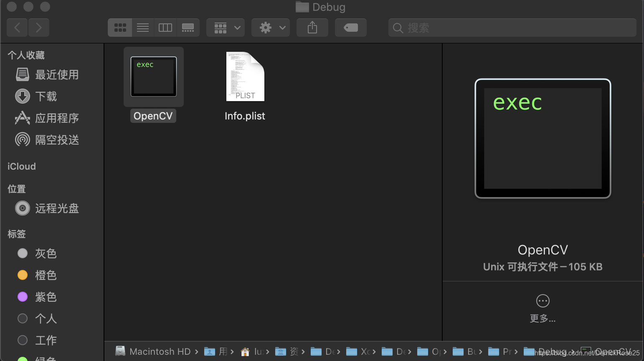Click the 标签 sidebar heading
Image resolution: width=644 pixels, height=361 pixels.
pos(17,234)
